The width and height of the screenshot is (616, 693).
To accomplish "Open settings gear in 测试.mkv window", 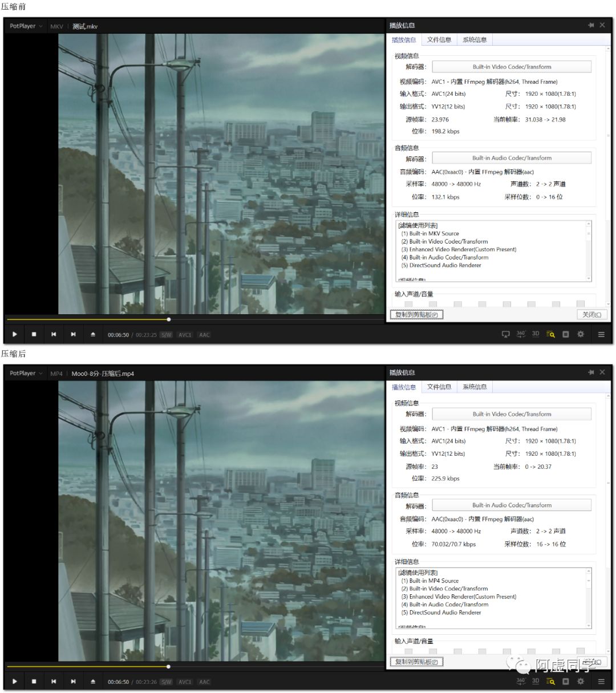I will pos(581,334).
